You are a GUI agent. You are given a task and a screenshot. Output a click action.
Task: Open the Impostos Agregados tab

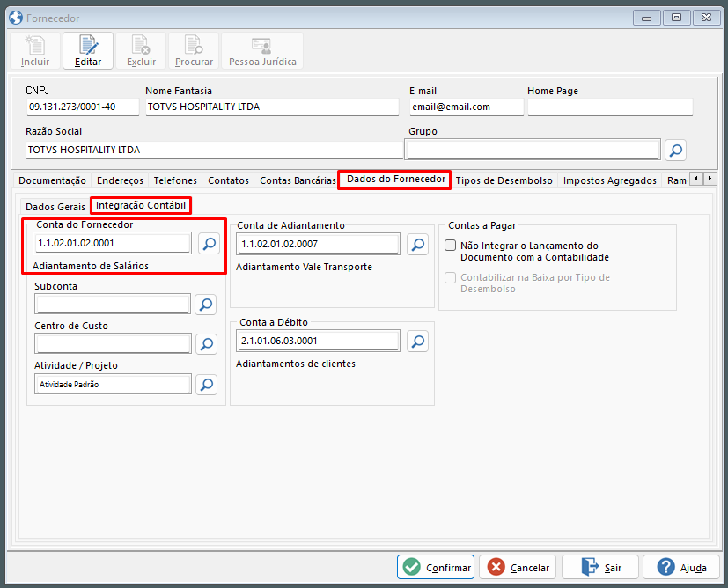coord(610,180)
